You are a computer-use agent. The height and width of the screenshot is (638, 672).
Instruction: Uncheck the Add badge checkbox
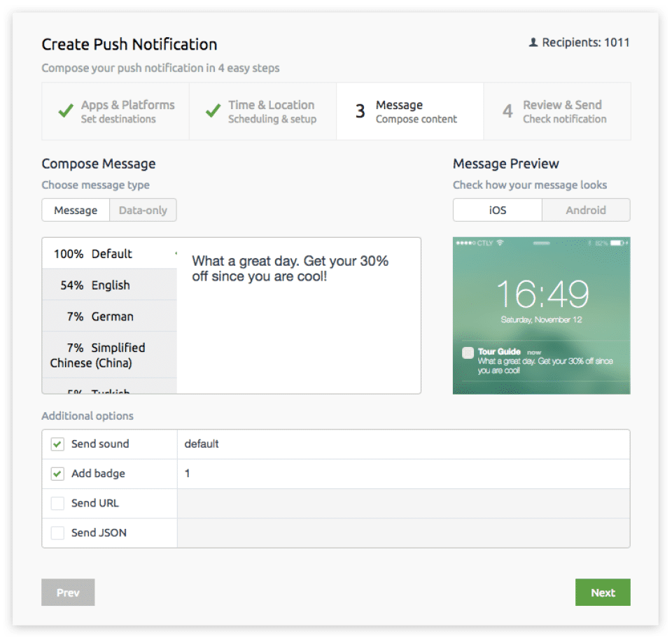(57, 474)
